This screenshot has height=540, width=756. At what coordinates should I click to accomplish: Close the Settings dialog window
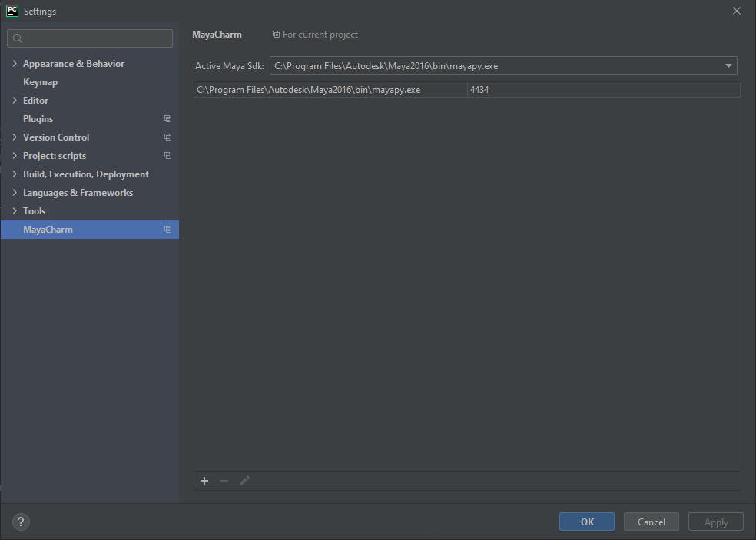click(x=737, y=11)
